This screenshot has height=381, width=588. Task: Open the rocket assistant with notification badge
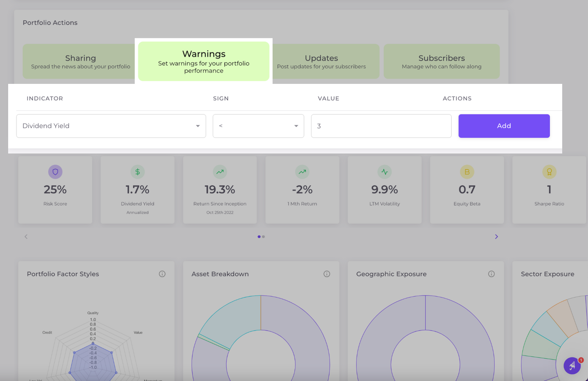click(572, 366)
